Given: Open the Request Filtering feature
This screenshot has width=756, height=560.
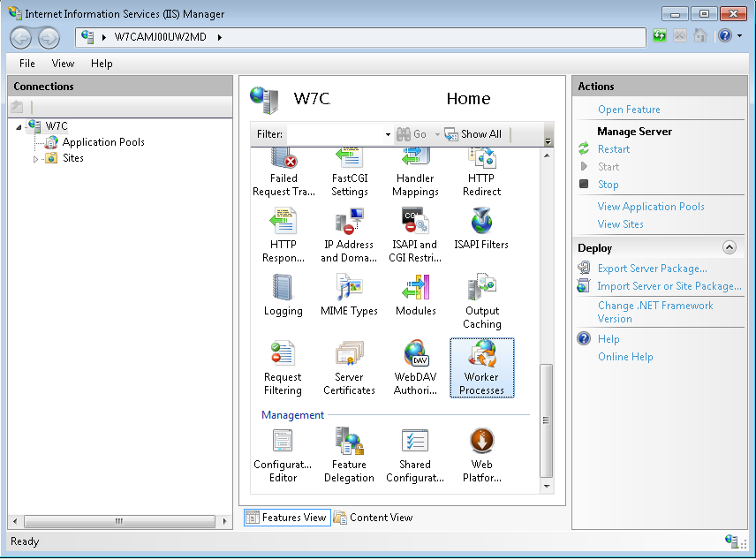Looking at the screenshot, I should click(x=283, y=368).
